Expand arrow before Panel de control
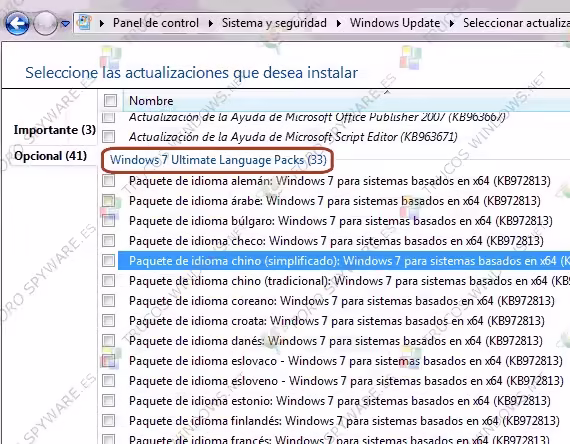This screenshot has width=570, height=444. coord(102,23)
